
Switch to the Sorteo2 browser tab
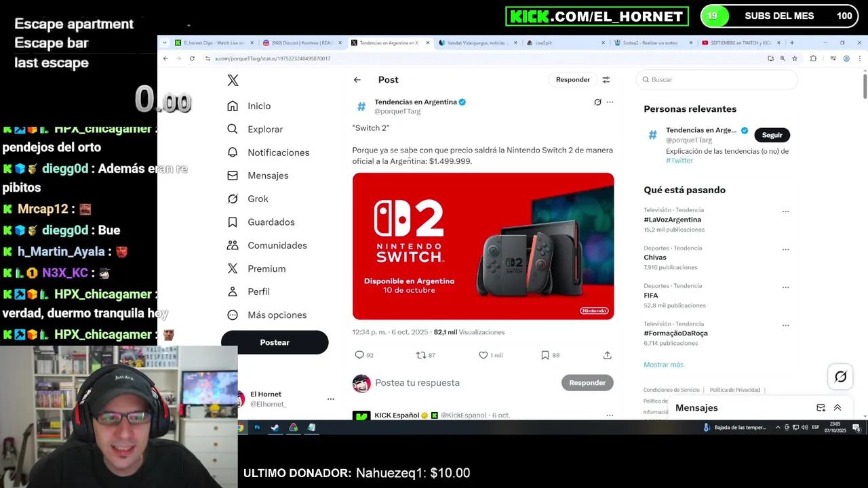pos(654,43)
